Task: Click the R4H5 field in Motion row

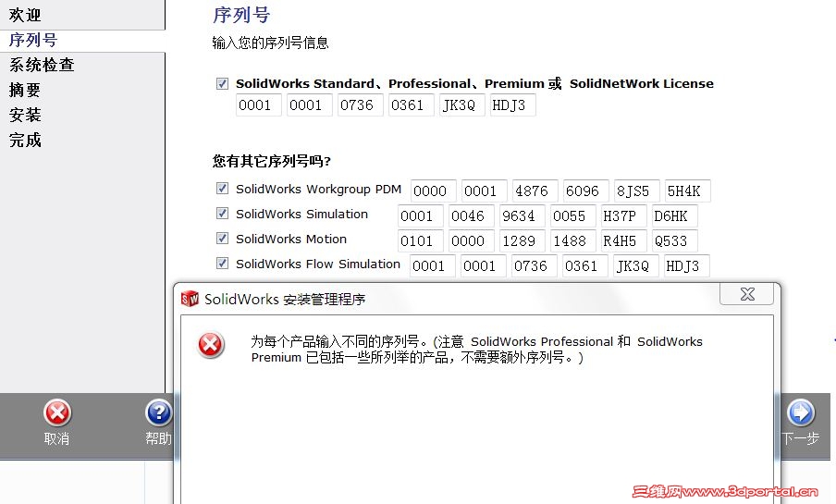Action: (624, 241)
